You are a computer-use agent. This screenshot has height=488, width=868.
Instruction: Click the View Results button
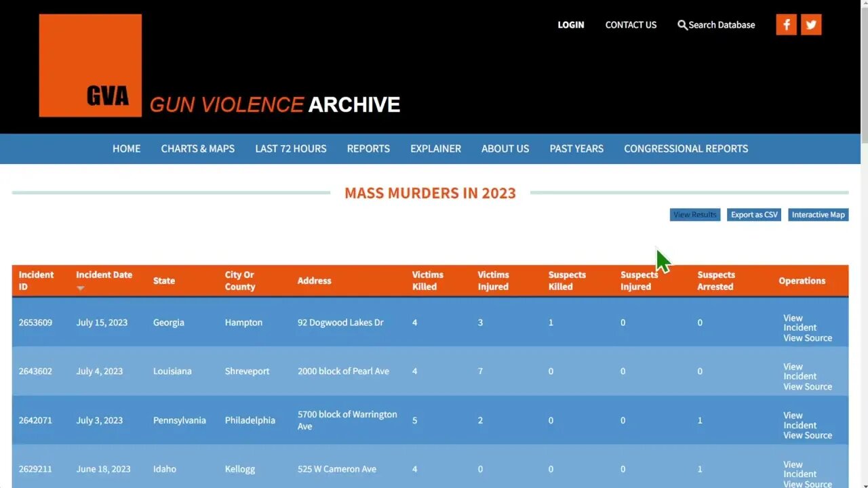pyautogui.click(x=695, y=215)
